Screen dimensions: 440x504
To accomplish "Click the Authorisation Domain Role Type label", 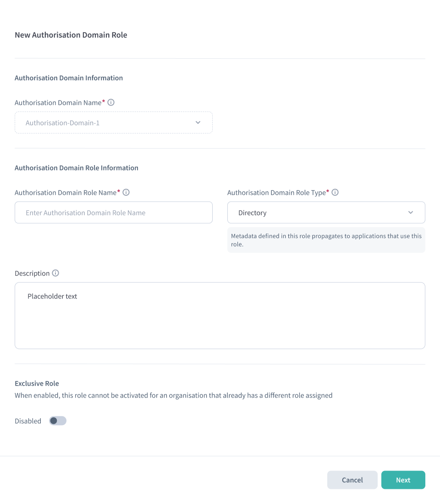I will [x=276, y=193].
